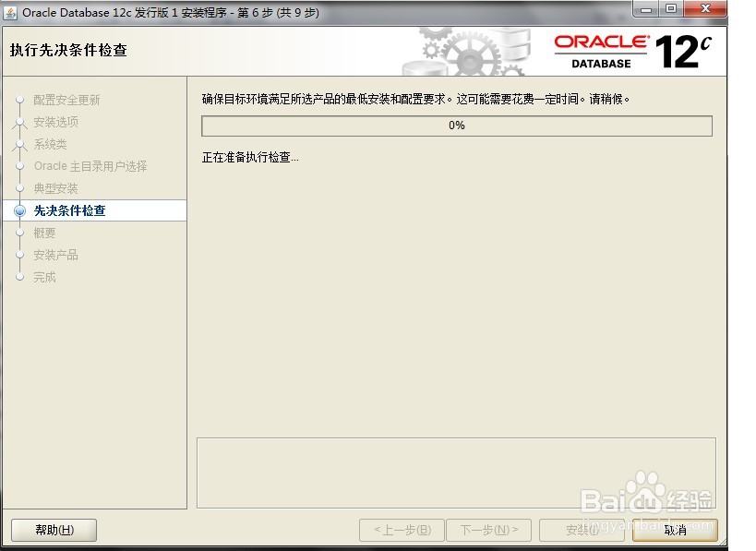The image size is (756, 551).
Task: Select the 安装产品 step in sidebar
Action: click(x=55, y=255)
